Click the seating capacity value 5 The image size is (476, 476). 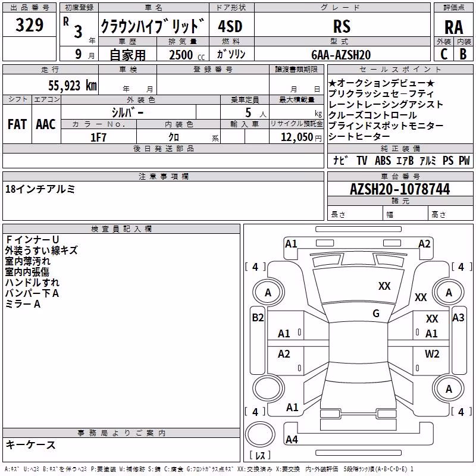click(x=248, y=112)
